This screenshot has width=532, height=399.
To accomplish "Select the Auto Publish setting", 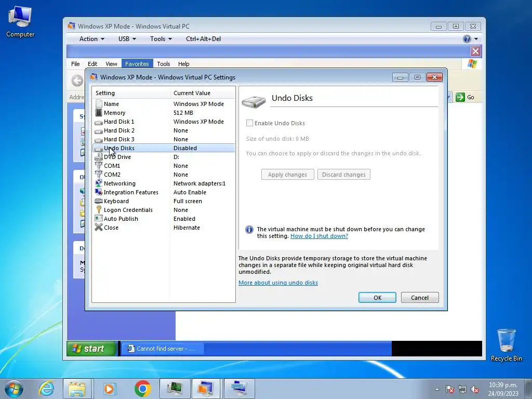I will tap(164, 219).
